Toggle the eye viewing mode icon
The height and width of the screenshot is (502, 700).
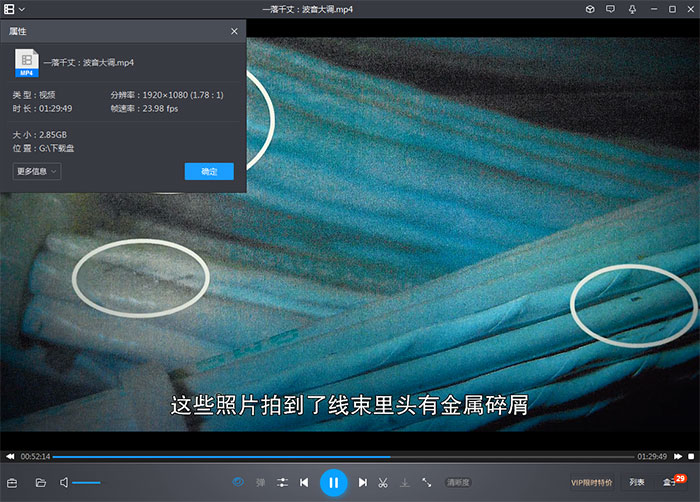click(238, 482)
